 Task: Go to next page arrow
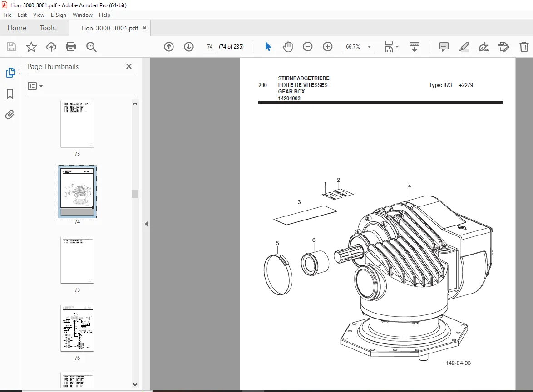(x=189, y=47)
